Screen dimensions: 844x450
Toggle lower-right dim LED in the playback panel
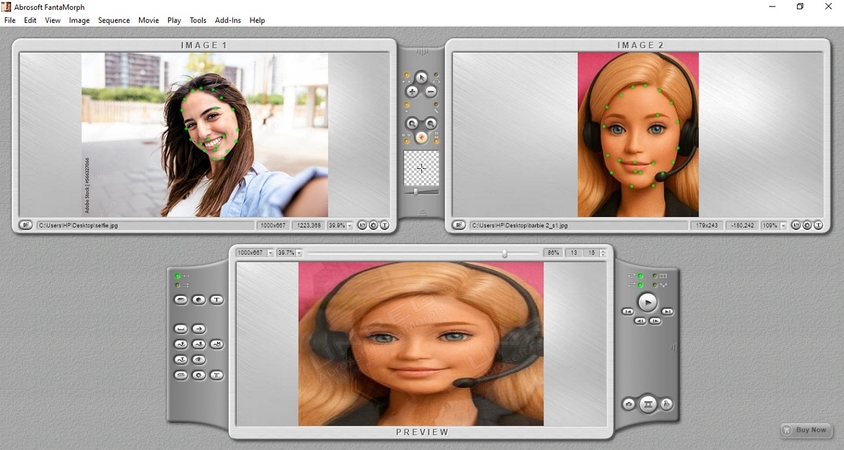pos(655,285)
